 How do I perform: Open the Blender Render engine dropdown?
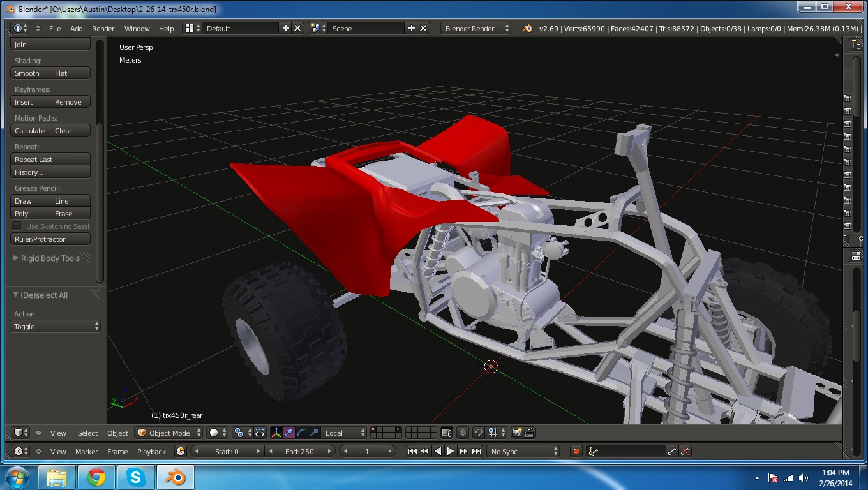[x=475, y=28]
